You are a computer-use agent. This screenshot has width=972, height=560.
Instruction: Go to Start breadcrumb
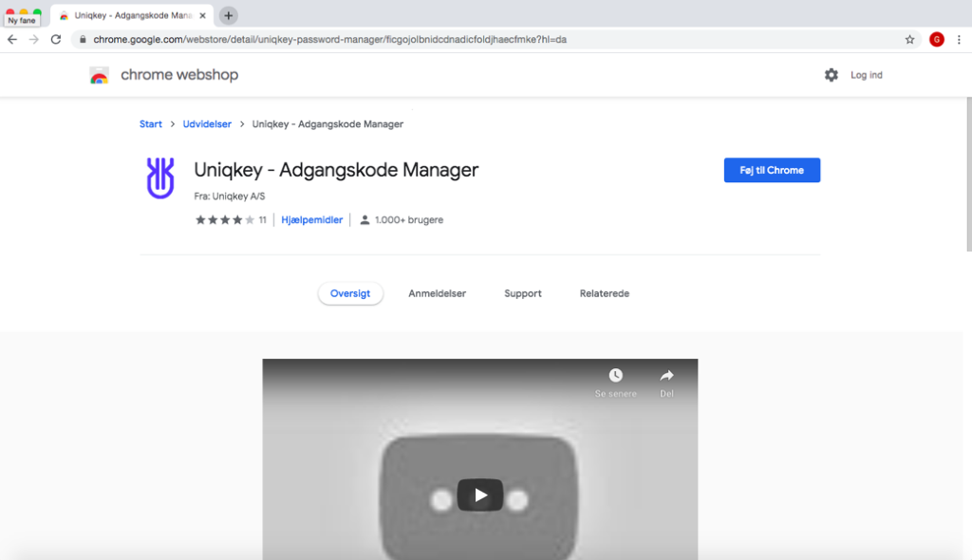[x=151, y=124]
